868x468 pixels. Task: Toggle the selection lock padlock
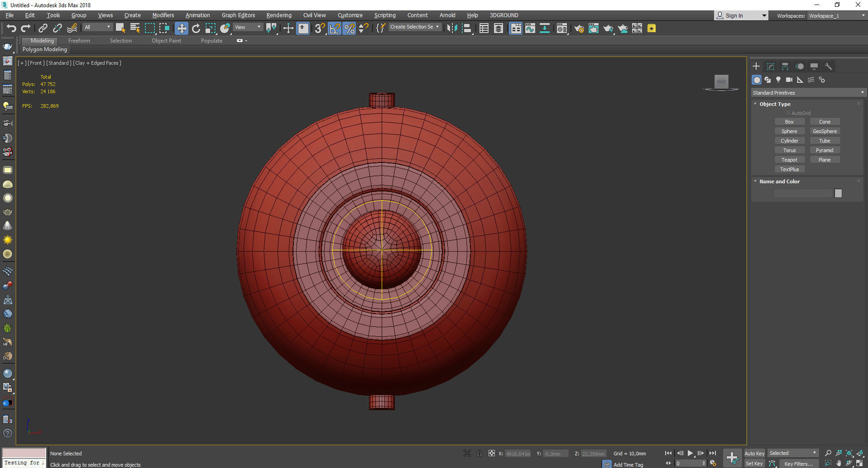pos(480,453)
